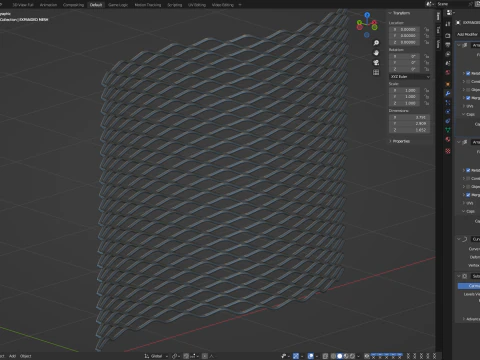
Task: Open the World properties tab icon
Action: pos(448,73)
